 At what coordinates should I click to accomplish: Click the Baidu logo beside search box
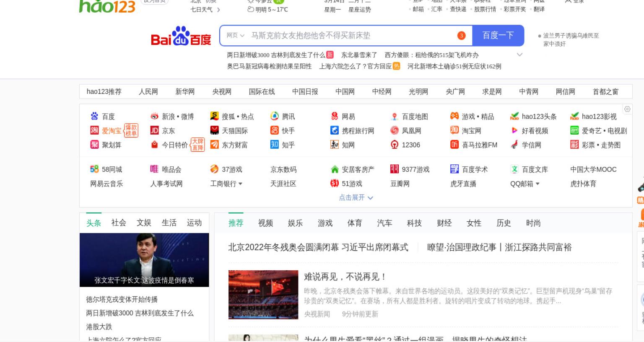click(181, 36)
